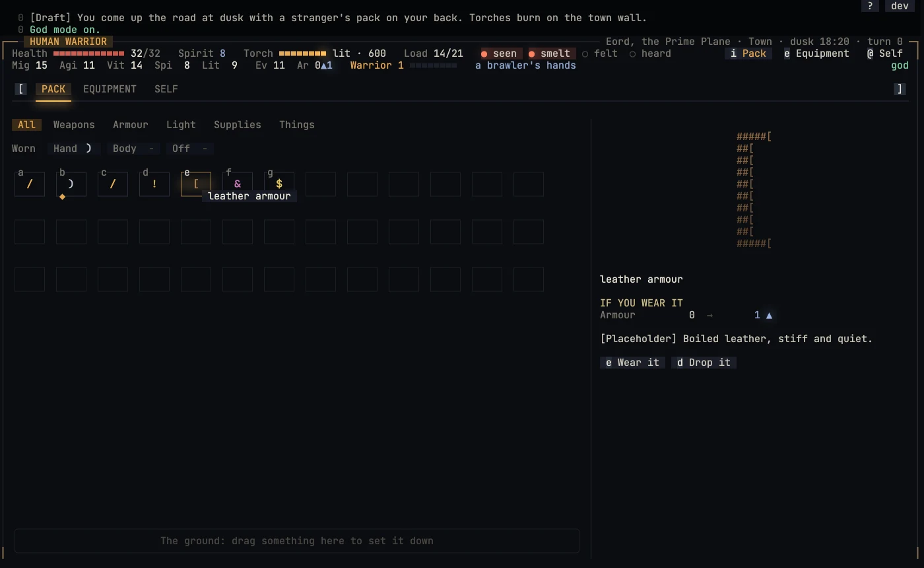Viewport: 924px width, 568px height.
Task: Click the Wear it button
Action: coord(632,363)
